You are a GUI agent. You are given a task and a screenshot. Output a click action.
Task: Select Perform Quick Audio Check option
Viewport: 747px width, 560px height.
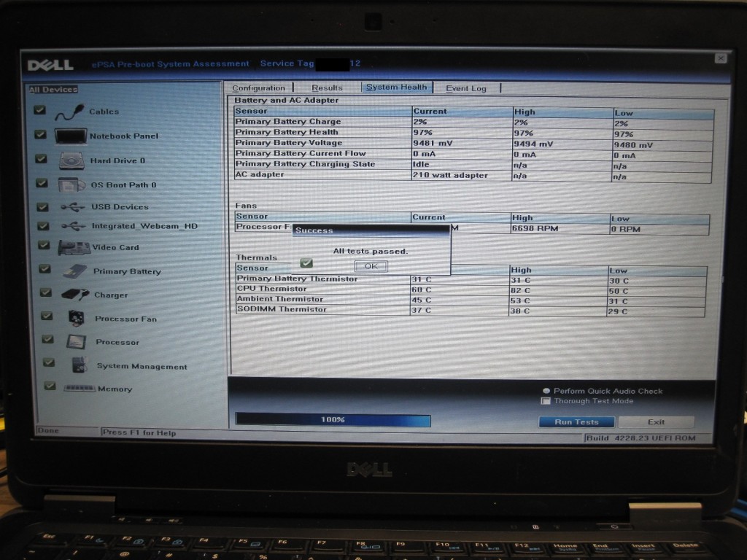coord(546,391)
